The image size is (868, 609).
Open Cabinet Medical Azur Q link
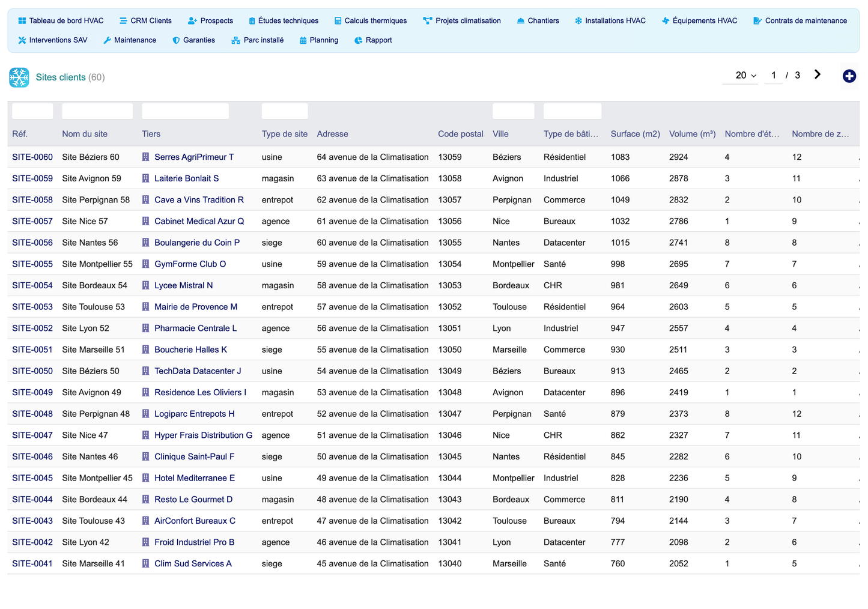(199, 221)
